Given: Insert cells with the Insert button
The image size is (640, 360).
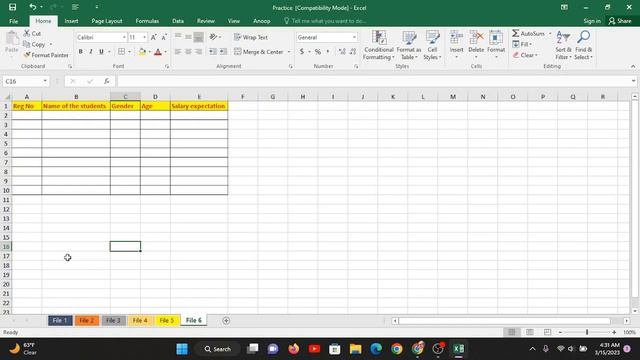Looking at the screenshot, I should [x=456, y=44].
